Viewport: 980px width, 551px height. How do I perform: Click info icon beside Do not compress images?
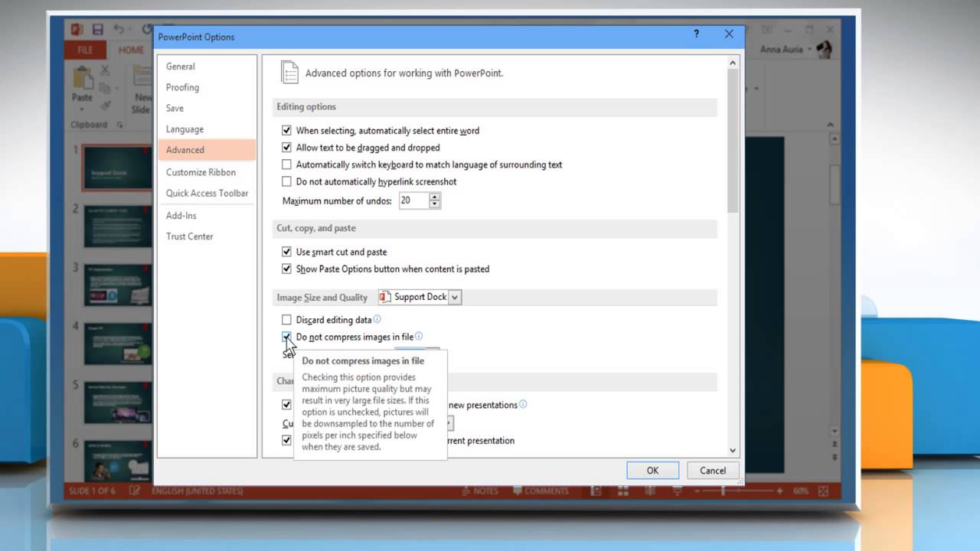pyautogui.click(x=419, y=336)
